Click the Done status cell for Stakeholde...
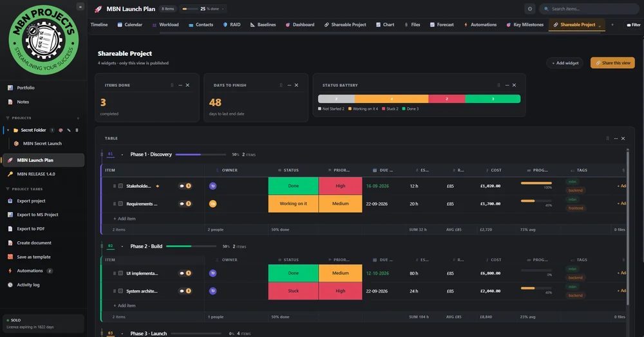The height and width of the screenshot is (337, 644). click(x=293, y=186)
